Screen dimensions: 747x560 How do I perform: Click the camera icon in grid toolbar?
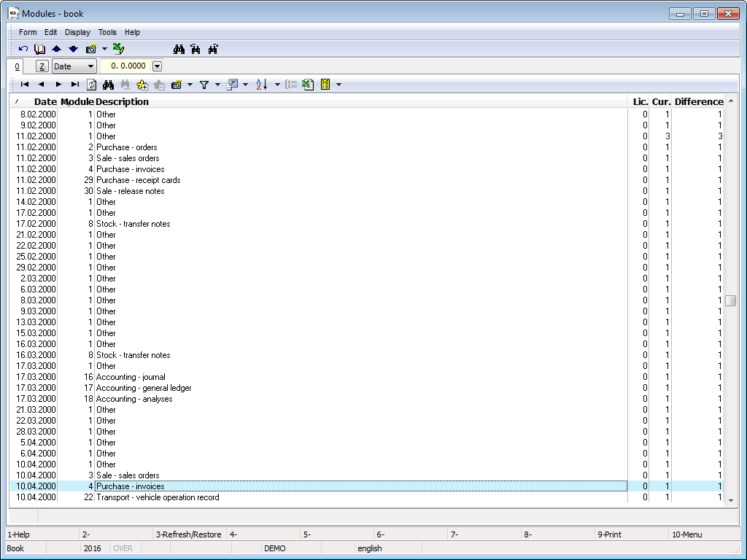point(177,85)
